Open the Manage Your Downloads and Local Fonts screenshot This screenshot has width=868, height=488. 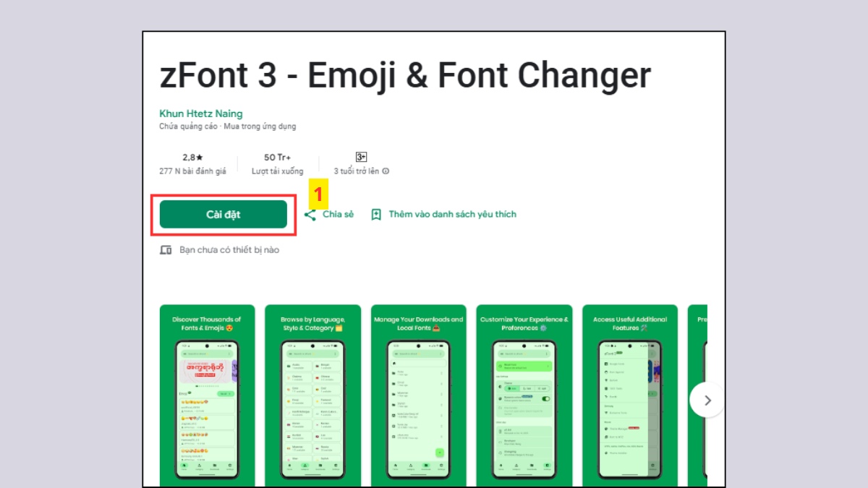(x=418, y=395)
